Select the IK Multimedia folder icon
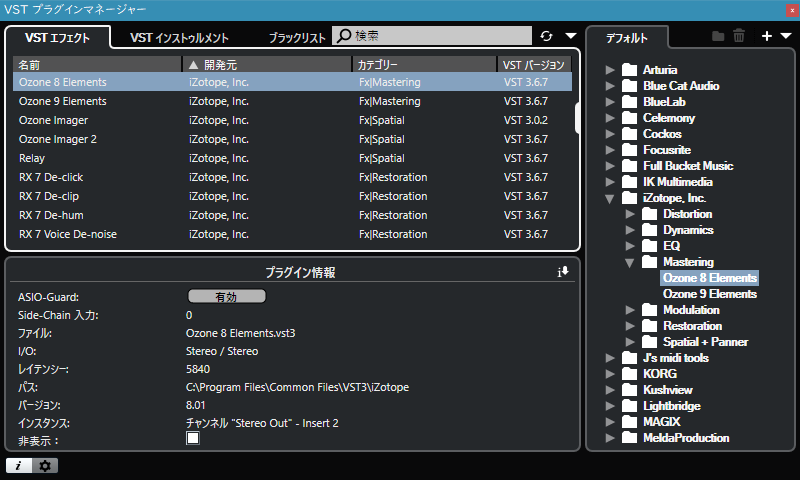The width and height of the screenshot is (800, 480). pos(630,182)
